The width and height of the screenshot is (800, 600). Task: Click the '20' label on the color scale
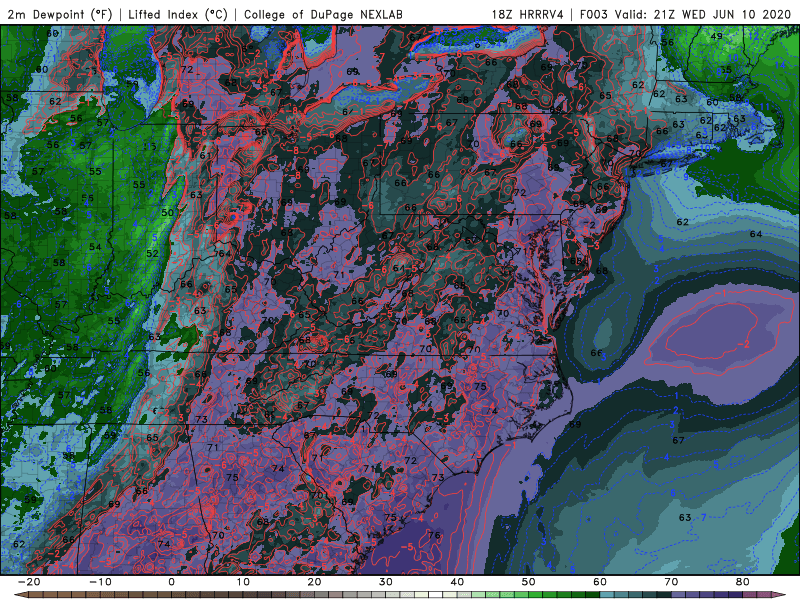(314, 582)
